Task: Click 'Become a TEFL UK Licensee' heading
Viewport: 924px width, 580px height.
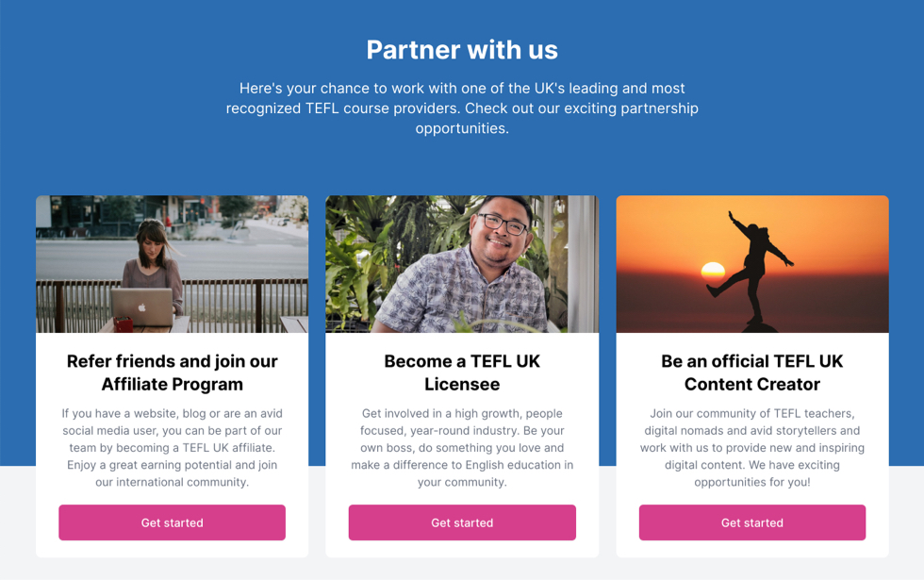Action: point(462,373)
